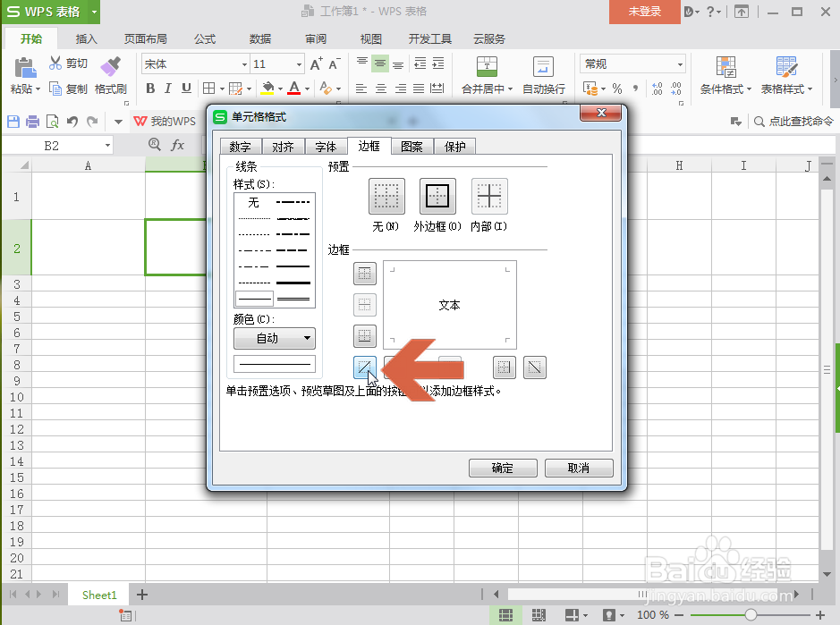840x625 pixels.
Task: Click the red font color A icon
Action: (x=294, y=89)
